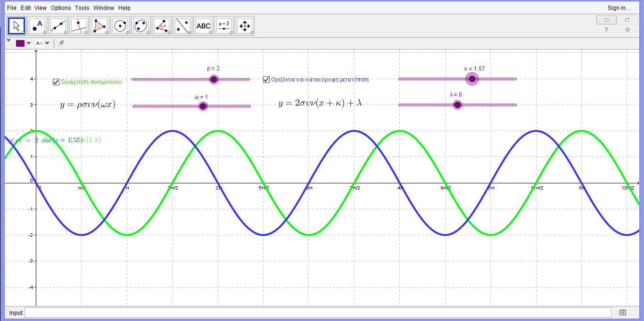The width and height of the screenshot is (644, 321).
Task: Expand the Circle tool dropdown arrow
Action: click(127, 33)
